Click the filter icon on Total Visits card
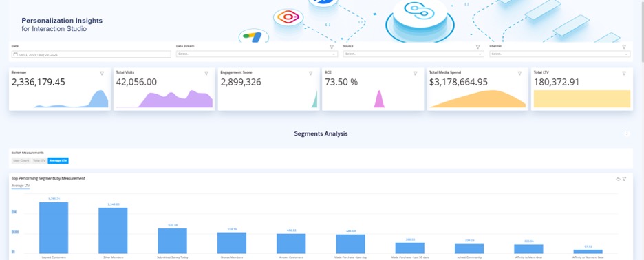This screenshot has height=260, width=644. click(x=206, y=73)
